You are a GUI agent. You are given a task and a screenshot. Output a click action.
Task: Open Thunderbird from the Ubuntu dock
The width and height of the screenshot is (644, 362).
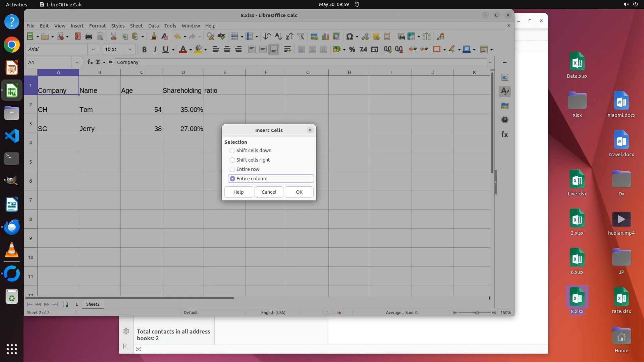[x=12, y=227]
